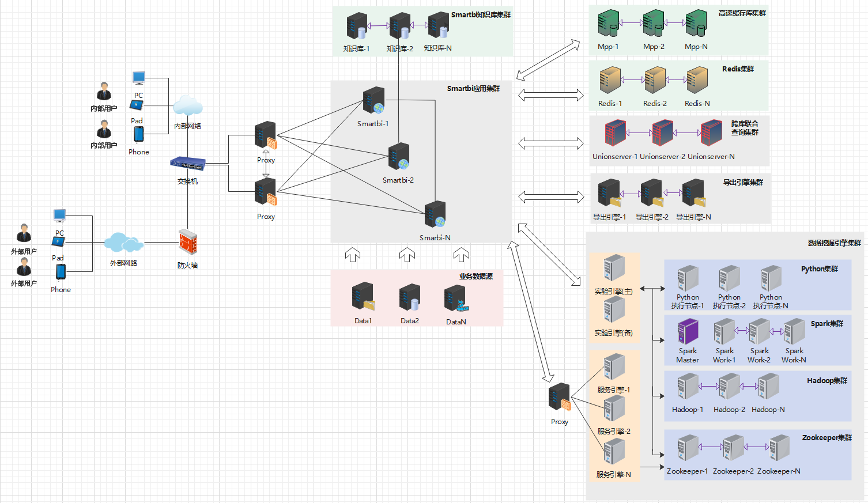This screenshot has height=503, width=868.
Task: Choose the Redis-1 server icon
Action: pyautogui.click(x=610, y=81)
